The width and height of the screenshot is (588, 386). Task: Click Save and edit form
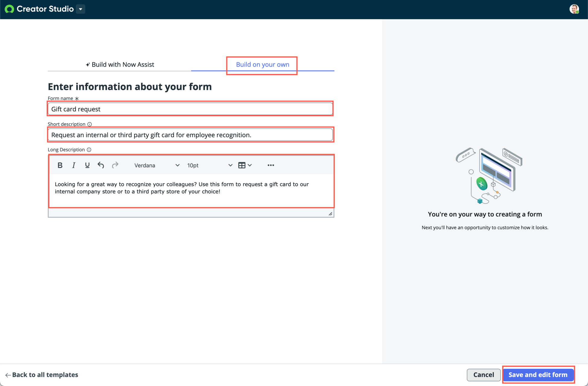[538, 375]
